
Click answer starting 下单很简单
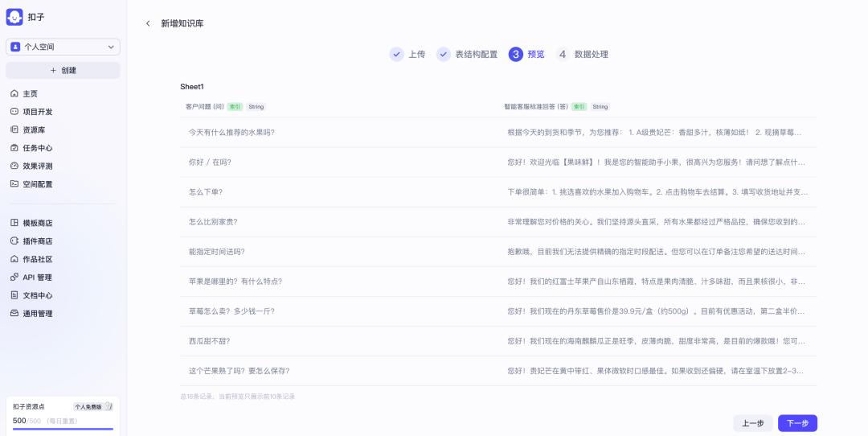coord(657,192)
